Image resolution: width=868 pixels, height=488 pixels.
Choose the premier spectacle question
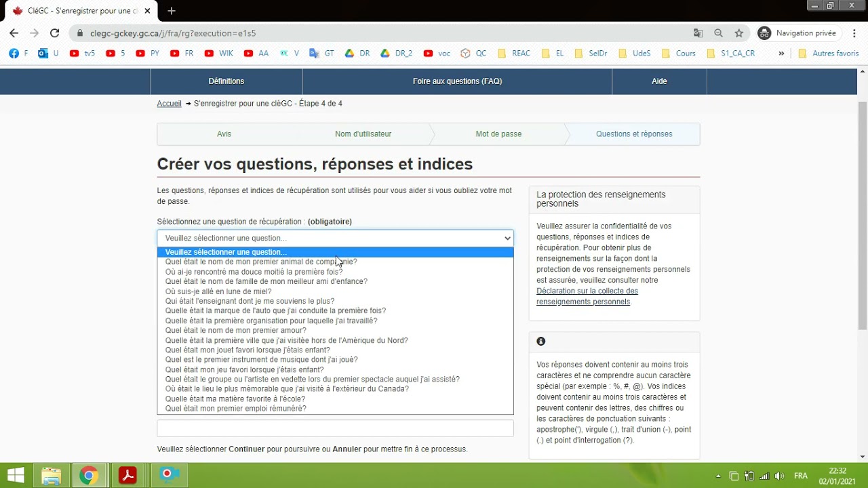pos(335,380)
